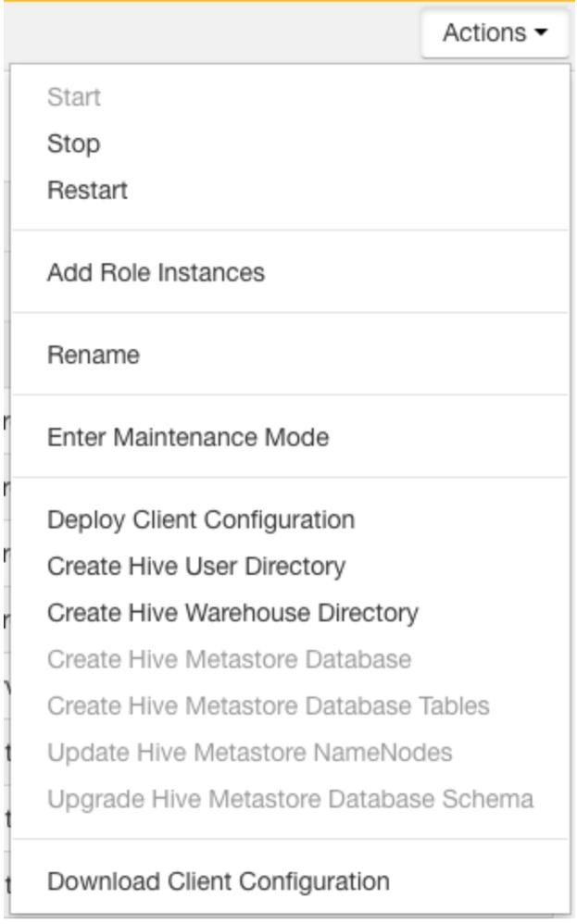The width and height of the screenshot is (577, 924).
Task: Download the client config from last menu entry
Action: pyautogui.click(x=219, y=881)
